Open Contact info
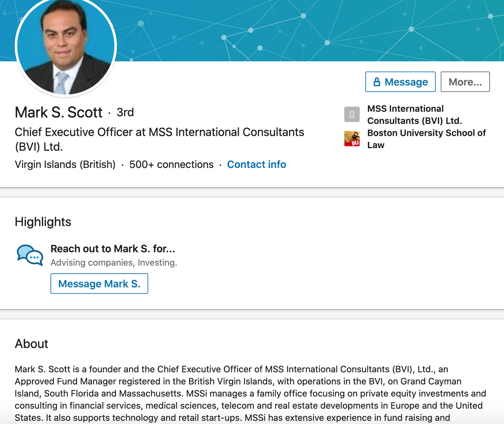This screenshot has height=424, width=504. (x=256, y=164)
